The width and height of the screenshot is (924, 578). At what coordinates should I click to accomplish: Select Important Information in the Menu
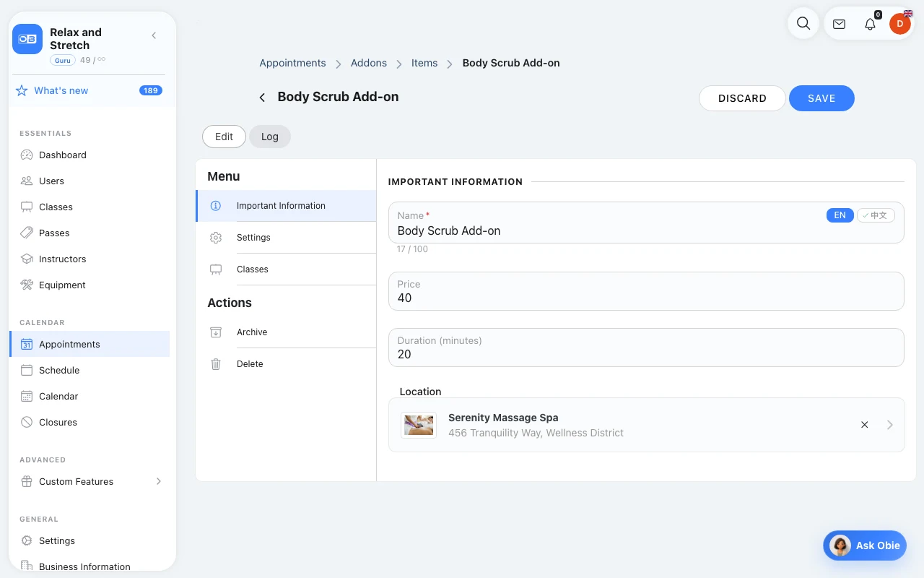pyautogui.click(x=286, y=206)
